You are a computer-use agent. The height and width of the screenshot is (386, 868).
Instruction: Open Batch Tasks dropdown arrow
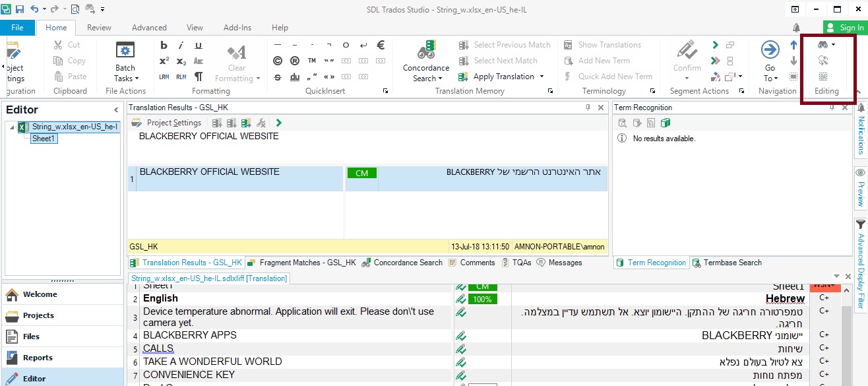coord(137,79)
